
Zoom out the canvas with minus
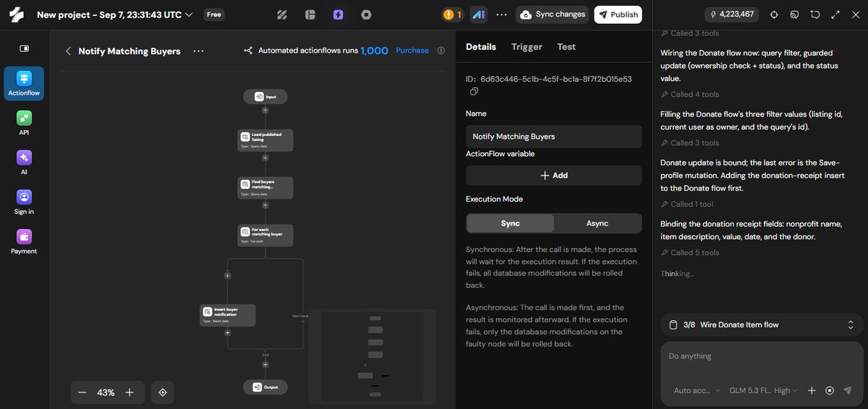pos(82,392)
